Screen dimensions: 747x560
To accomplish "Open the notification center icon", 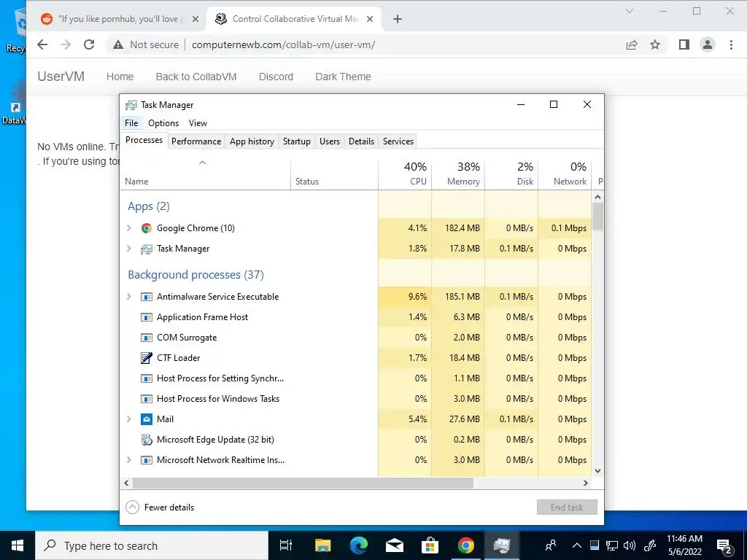I will tap(724, 545).
